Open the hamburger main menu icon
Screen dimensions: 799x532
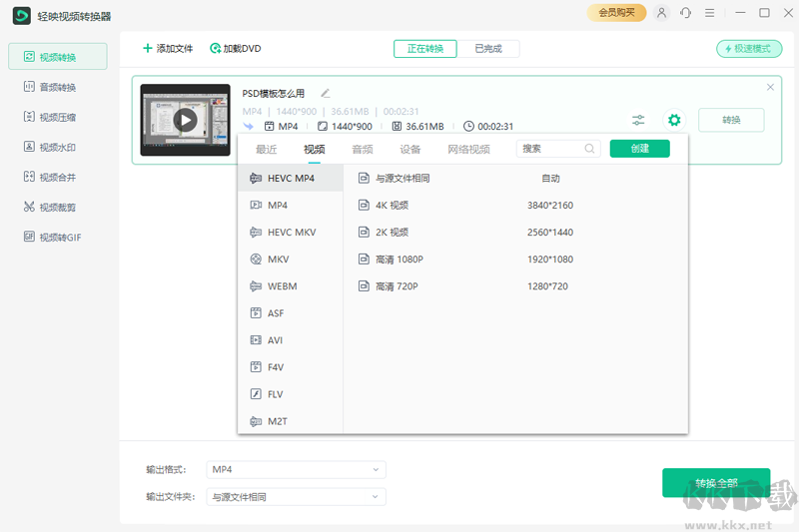[x=710, y=13]
